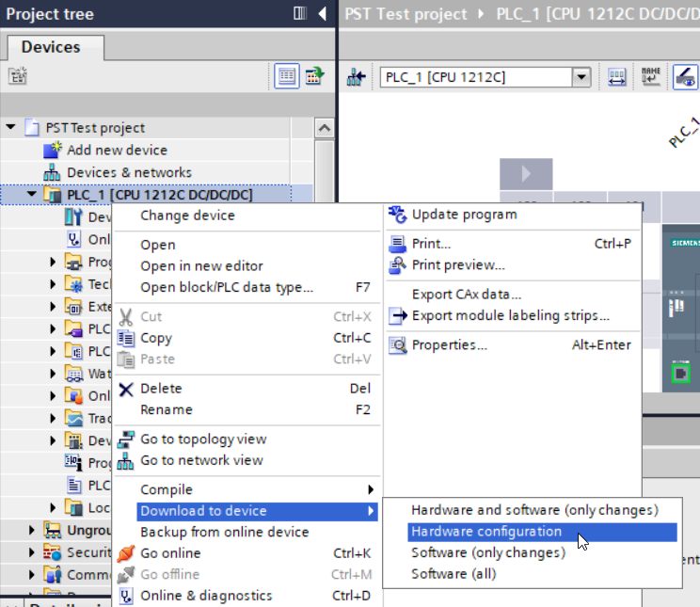This screenshot has height=607, width=700.
Task: Expand the Program blocks folder arrow
Action: point(53,262)
